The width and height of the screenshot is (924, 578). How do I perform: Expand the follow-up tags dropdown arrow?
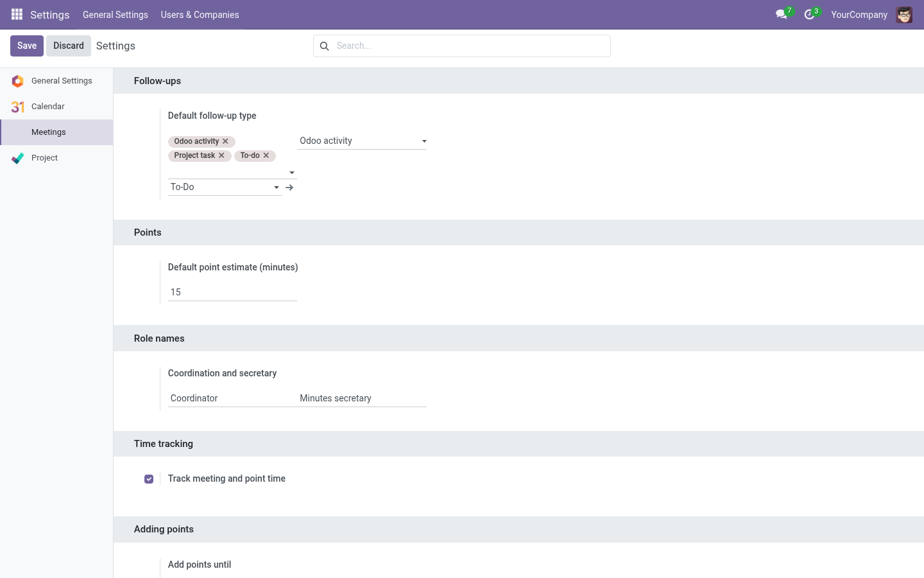coord(292,173)
